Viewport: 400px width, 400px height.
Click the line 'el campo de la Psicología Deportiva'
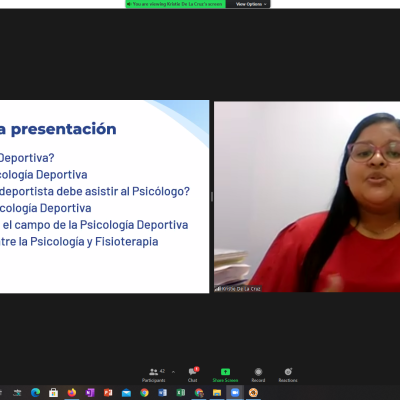pos(95,225)
